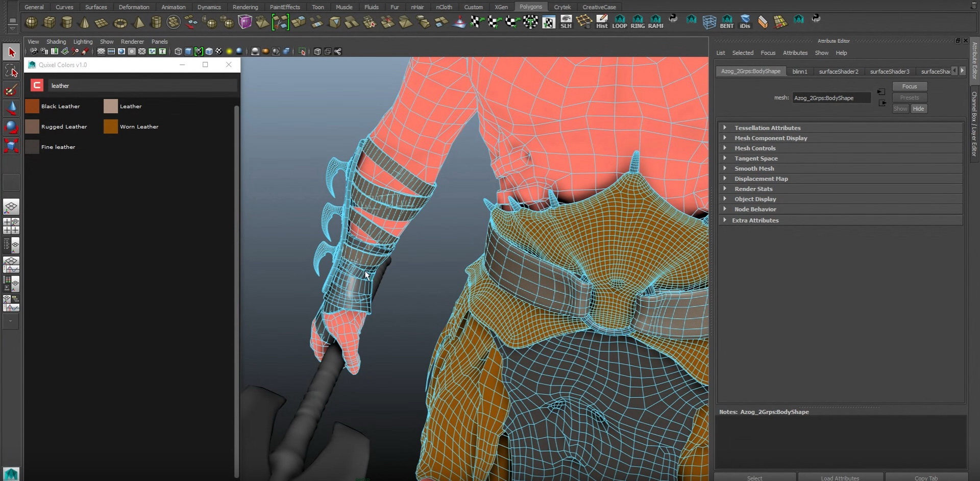Click the Select Camera viewport icon
The width and height of the screenshot is (980, 481).
(x=34, y=52)
